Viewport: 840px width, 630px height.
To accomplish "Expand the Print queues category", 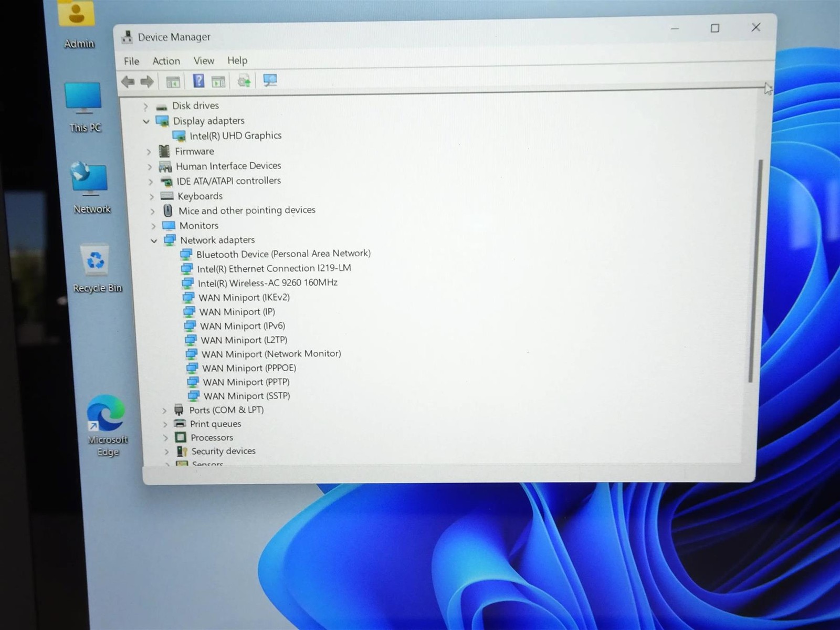I will click(165, 424).
